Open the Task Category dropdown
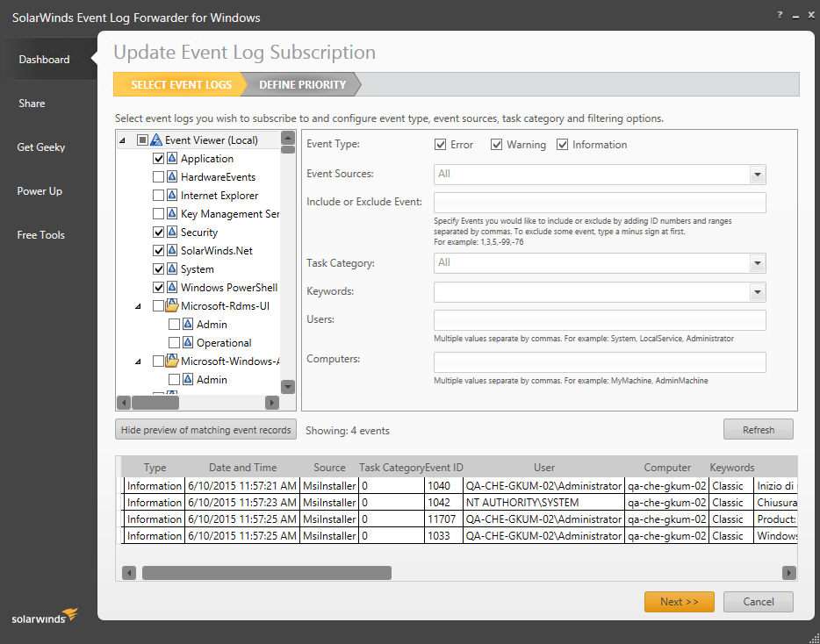This screenshot has width=820, height=644. pos(758,263)
